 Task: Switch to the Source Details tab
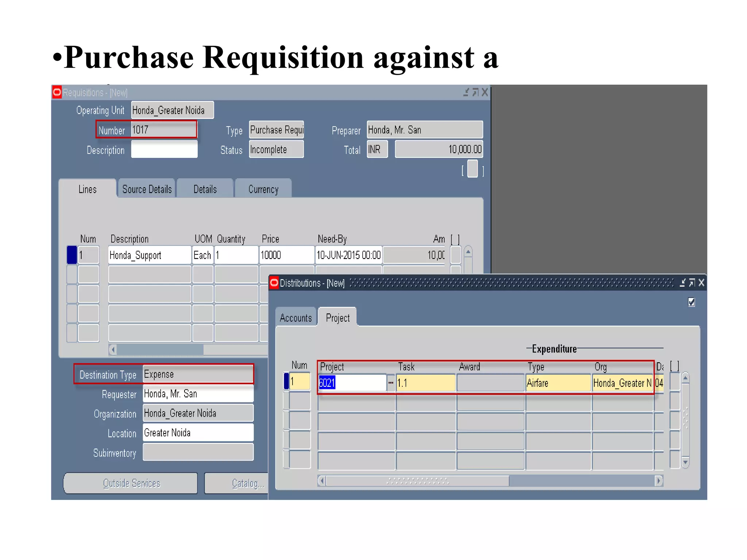(x=147, y=189)
